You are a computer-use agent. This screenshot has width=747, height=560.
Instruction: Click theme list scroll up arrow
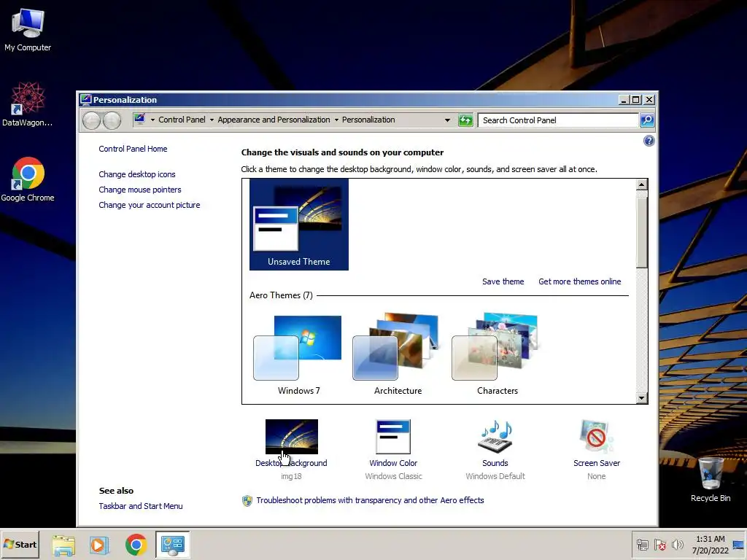642,184
